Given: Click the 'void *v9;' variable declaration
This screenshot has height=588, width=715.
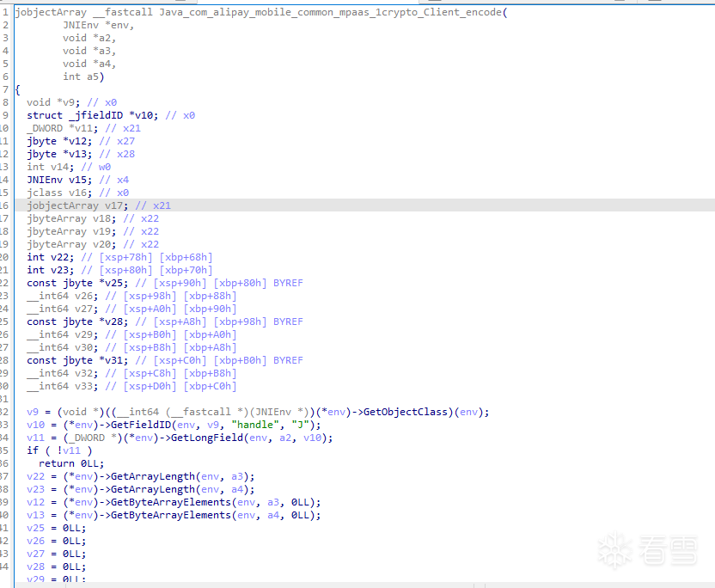Looking at the screenshot, I should click(53, 102).
